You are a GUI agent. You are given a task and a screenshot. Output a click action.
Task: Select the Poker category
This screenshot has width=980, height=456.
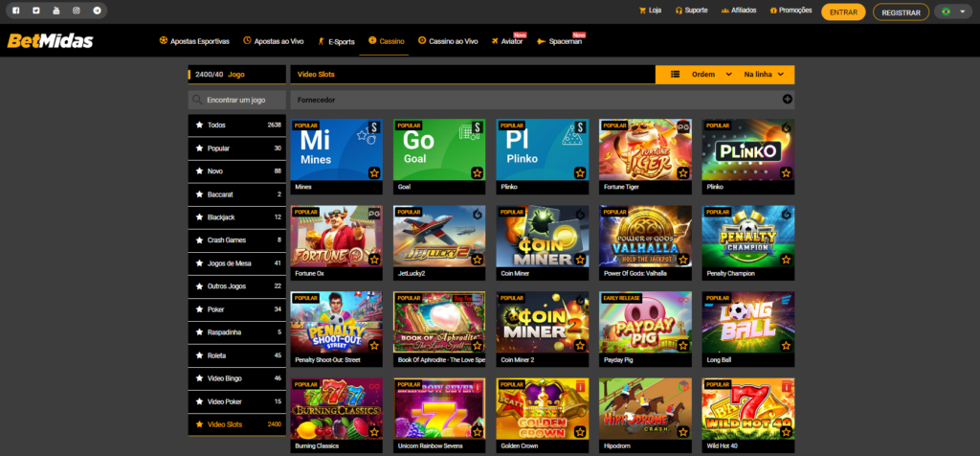(x=237, y=309)
